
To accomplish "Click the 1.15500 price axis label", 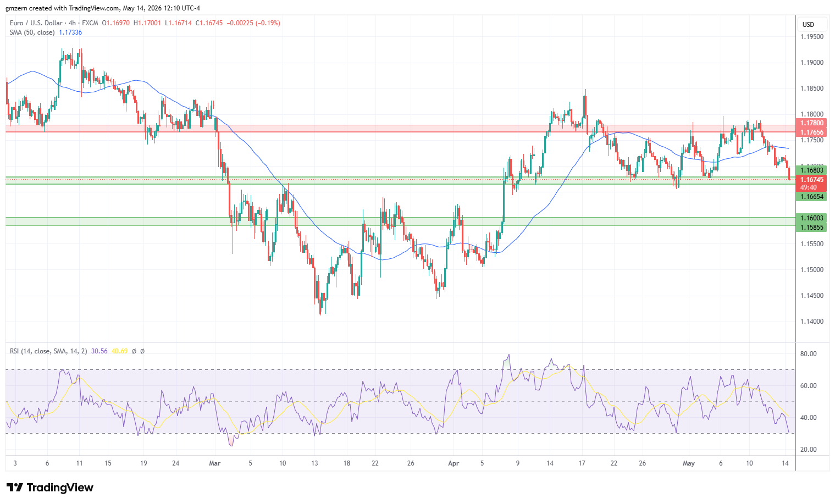I will pos(812,244).
